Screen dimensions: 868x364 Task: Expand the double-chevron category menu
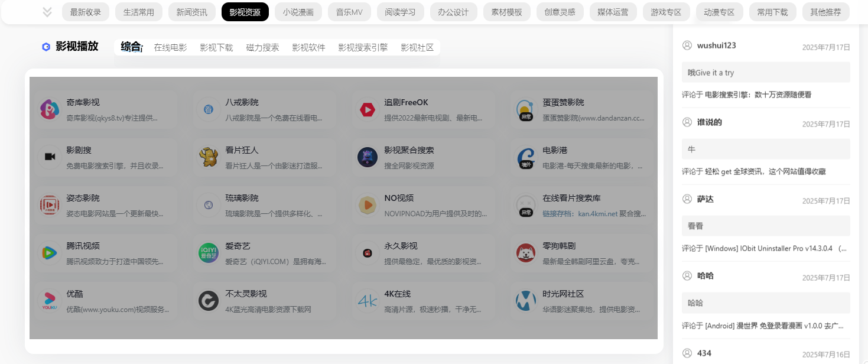pyautogui.click(x=47, y=12)
